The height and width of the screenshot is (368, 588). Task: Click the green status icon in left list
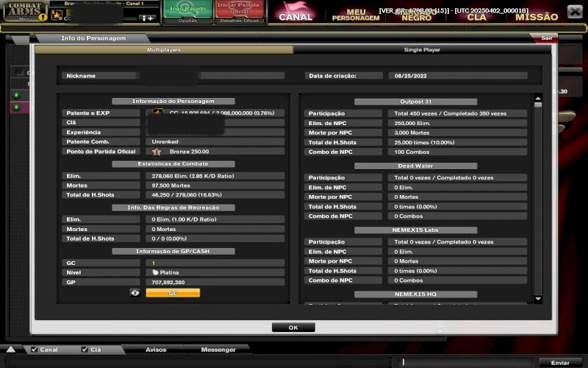click(x=16, y=95)
